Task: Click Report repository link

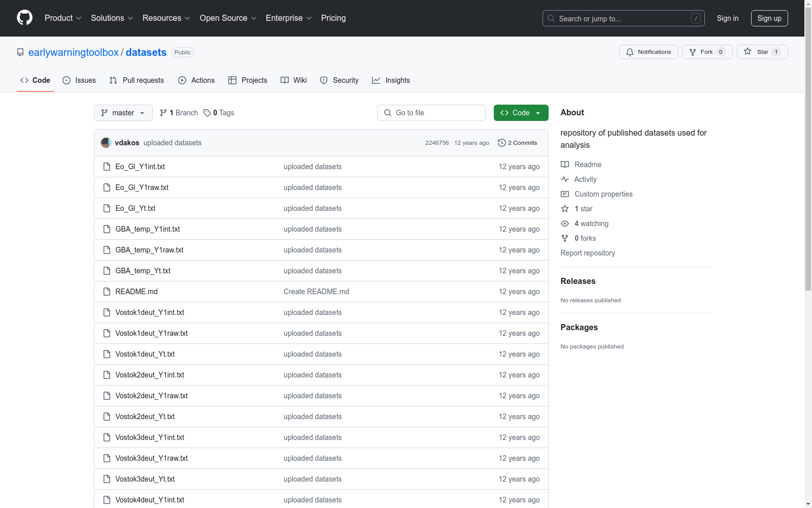Action: click(x=588, y=253)
